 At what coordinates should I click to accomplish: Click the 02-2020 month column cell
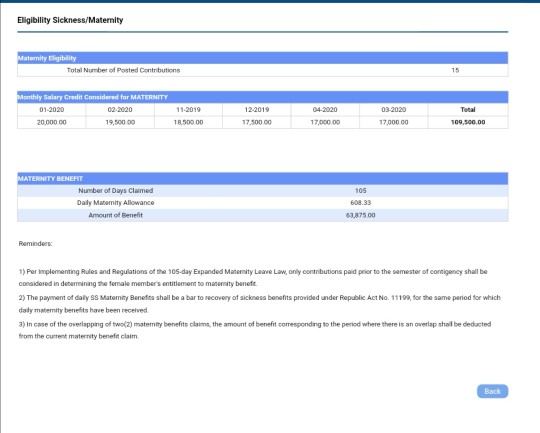pos(120,110)
